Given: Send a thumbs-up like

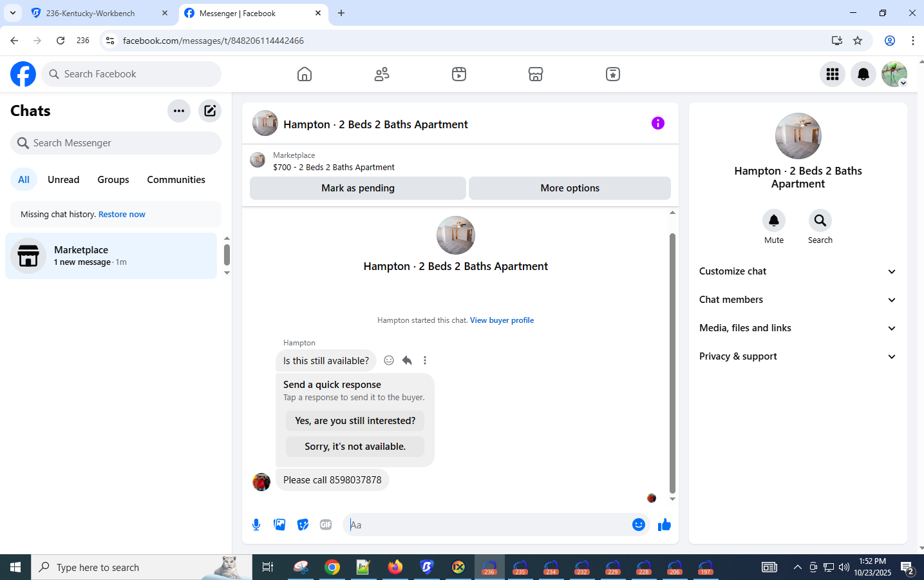Looking at the screenshot, I should (665, 525).
